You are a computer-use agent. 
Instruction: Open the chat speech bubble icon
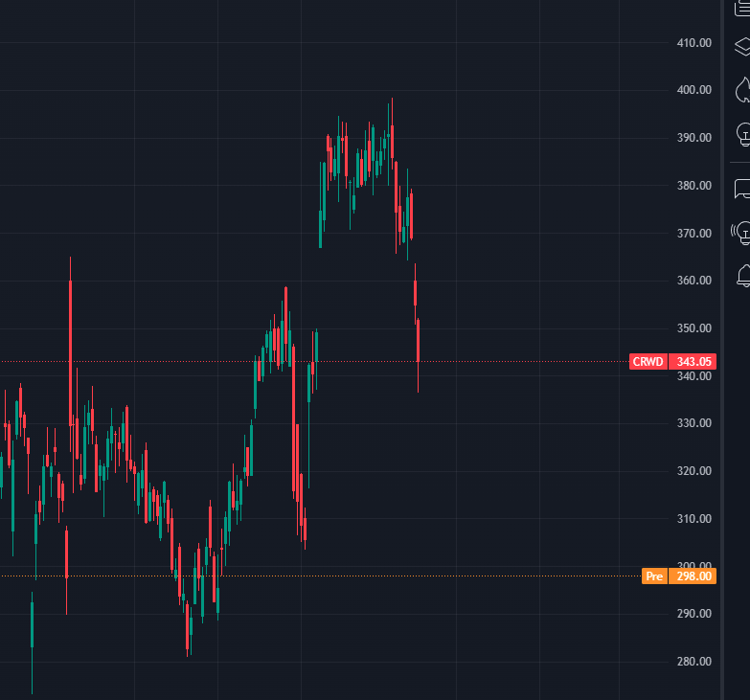(742, 189)
